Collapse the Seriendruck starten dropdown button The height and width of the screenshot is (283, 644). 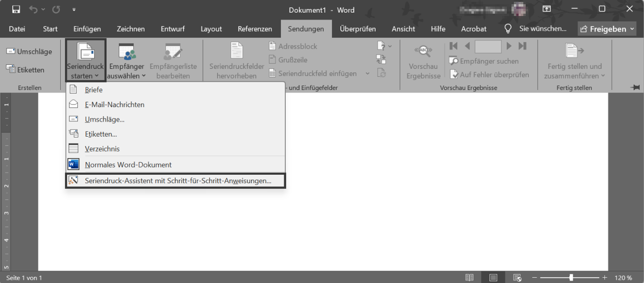tap(85, 60)
